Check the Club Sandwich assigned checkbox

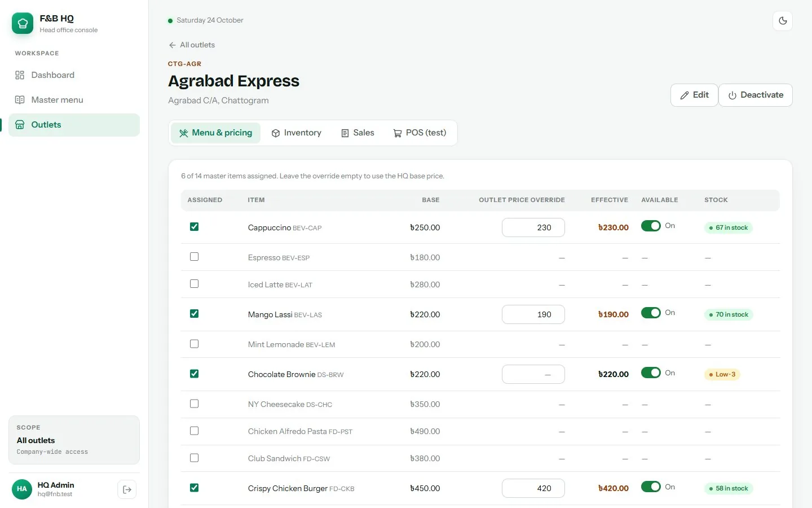pos(194,458)
